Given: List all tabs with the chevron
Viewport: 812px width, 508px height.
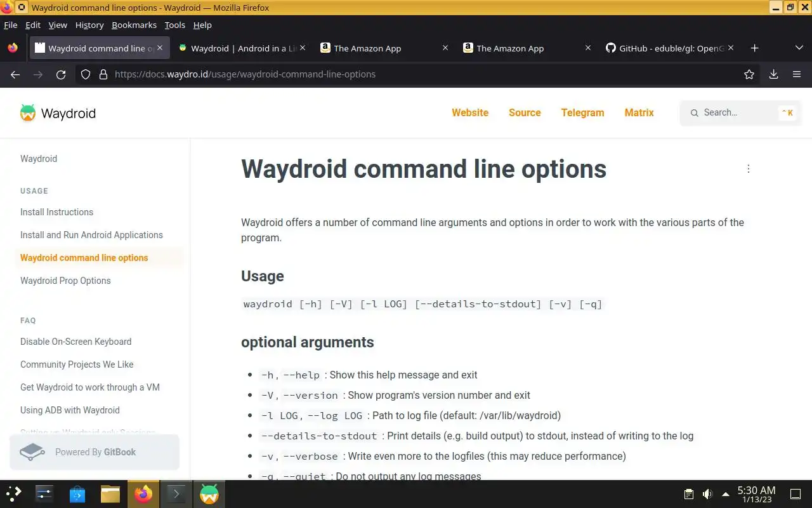Looking at the screenshot, I should point(799,48).
